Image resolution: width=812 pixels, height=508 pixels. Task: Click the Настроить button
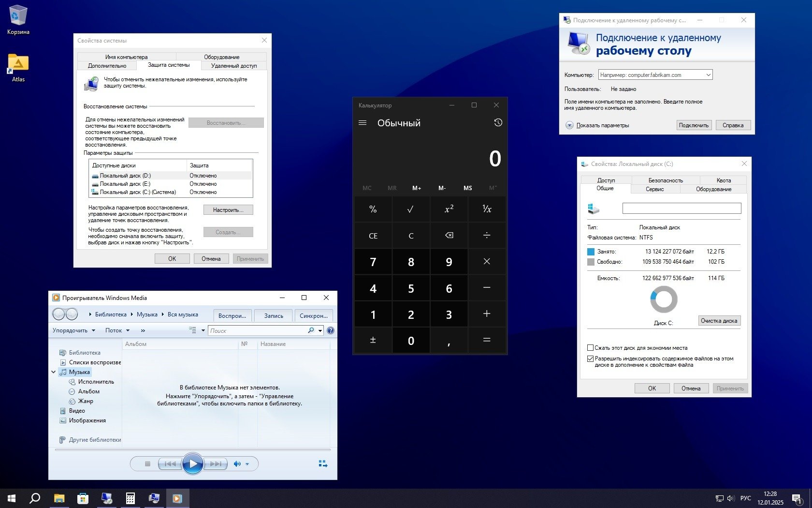coord(228,210)
